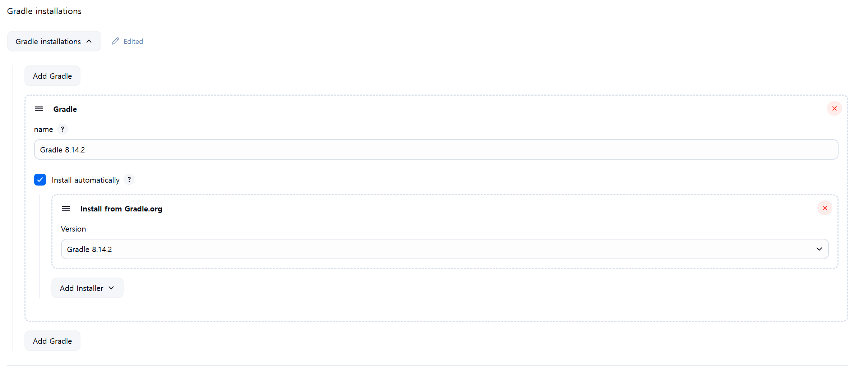Click the Install from Gradle.org heading
868x370 pixels.
(121, 209)
